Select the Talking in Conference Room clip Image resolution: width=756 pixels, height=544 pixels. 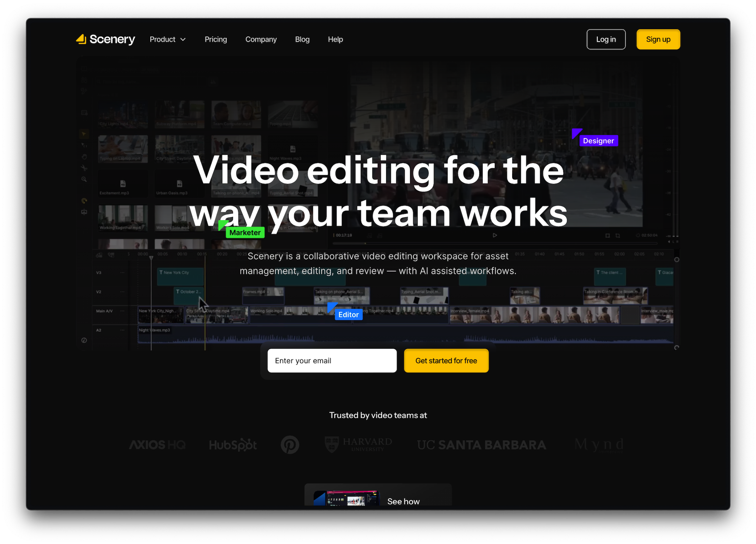[615, 295]
